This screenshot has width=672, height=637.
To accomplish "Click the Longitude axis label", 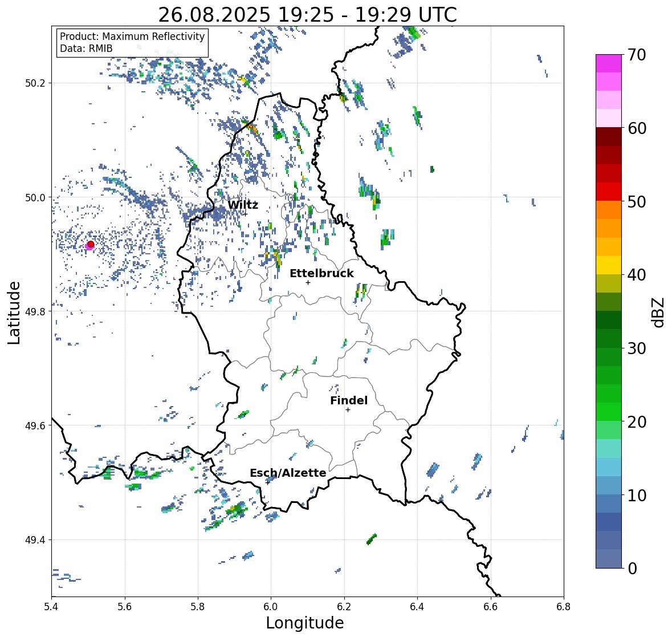I will click(x=305, y=623).
